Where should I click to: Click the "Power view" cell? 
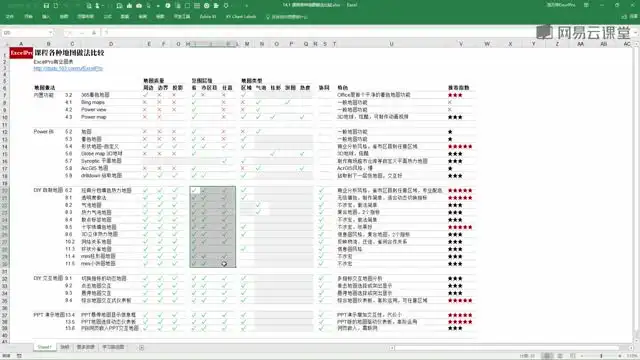[93, 110]
